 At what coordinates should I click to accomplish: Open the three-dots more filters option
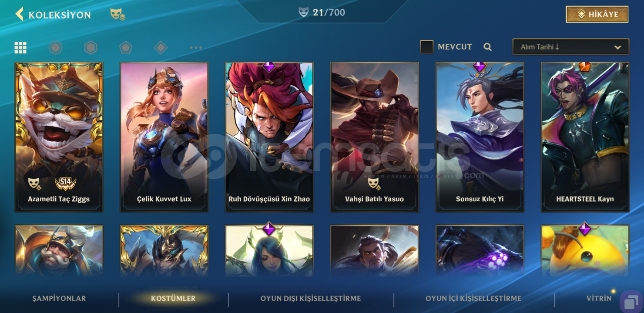[196, 47]
